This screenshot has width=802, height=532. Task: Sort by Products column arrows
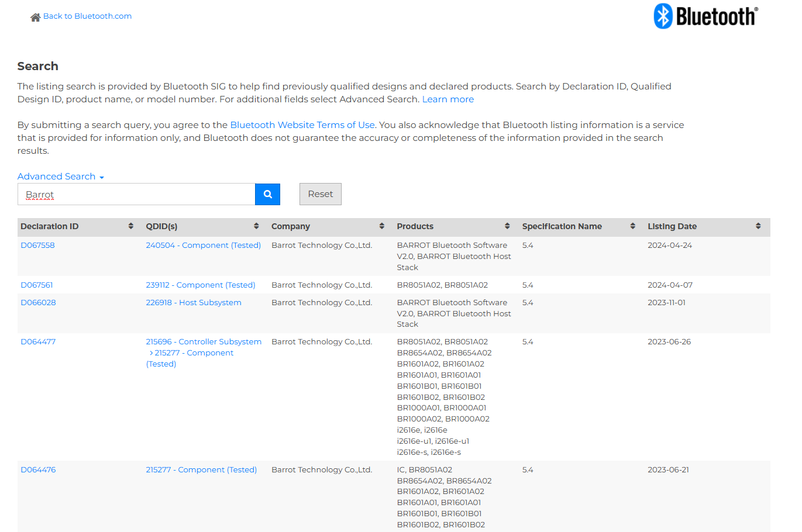(507, 226)
